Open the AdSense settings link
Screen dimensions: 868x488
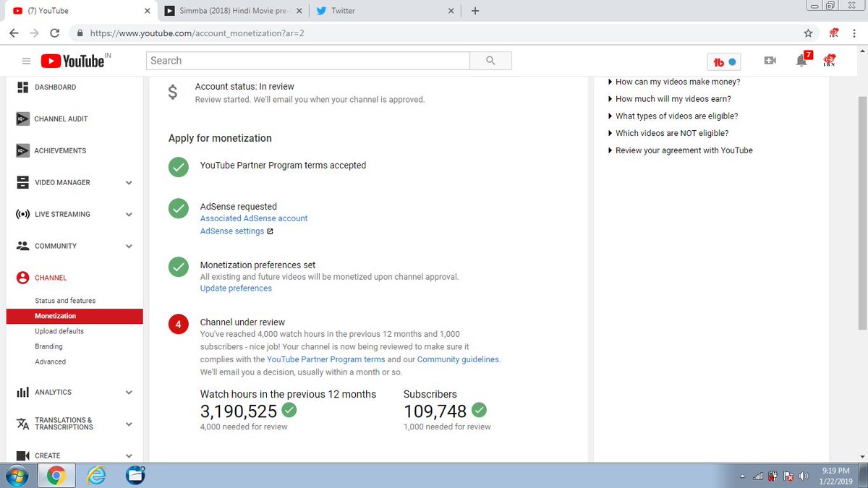tap(232, 231)
